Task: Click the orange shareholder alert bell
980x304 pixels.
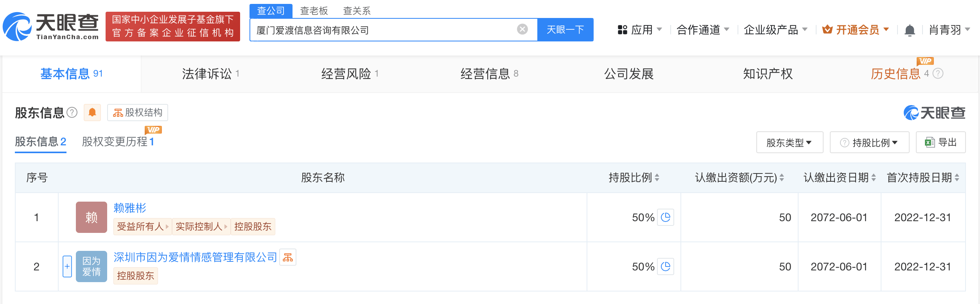Action: coord(92,113)
